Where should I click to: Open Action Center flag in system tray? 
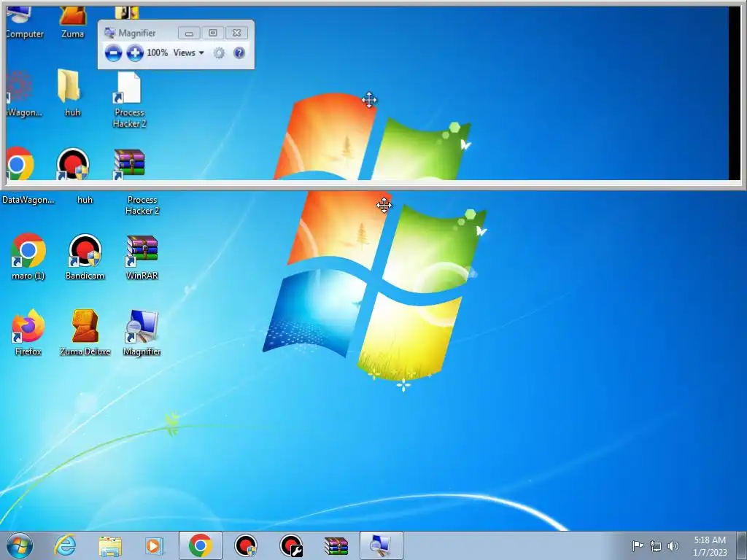point(637,546)
